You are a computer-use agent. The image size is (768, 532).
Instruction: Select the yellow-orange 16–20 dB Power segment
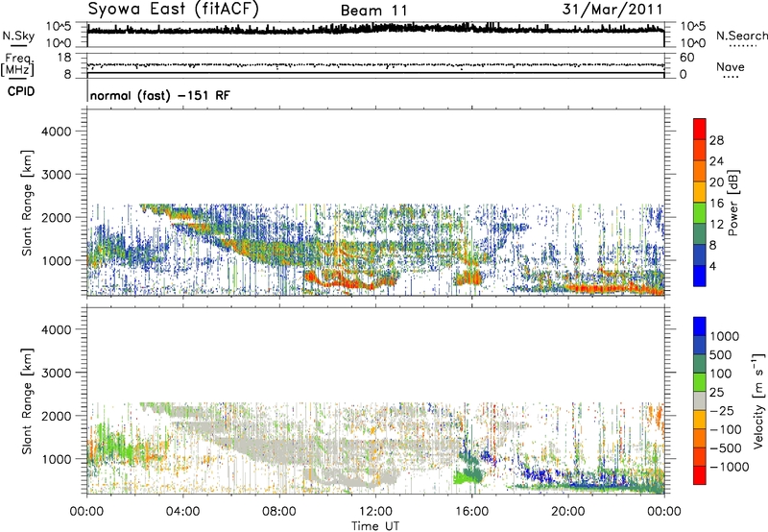pos(700,192)
